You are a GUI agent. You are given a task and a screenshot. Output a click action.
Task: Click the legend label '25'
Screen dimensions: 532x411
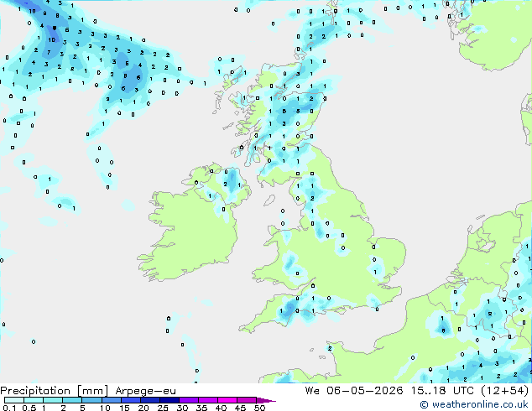coord(163,408)
